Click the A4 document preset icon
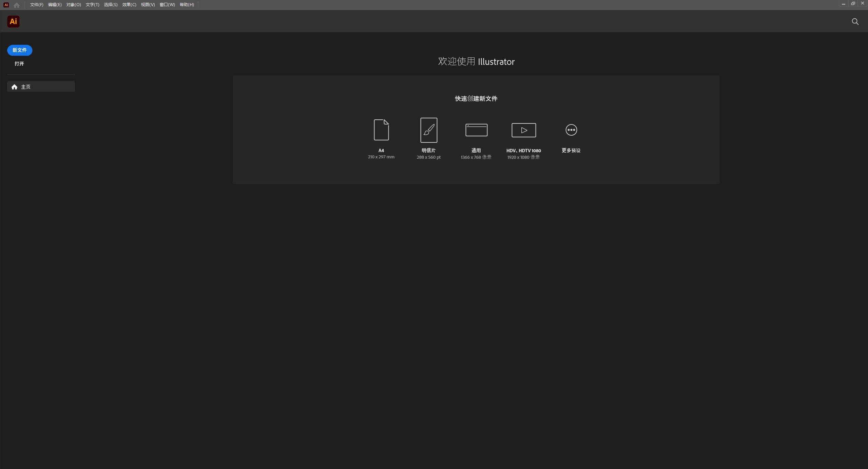 pos(381,130)
